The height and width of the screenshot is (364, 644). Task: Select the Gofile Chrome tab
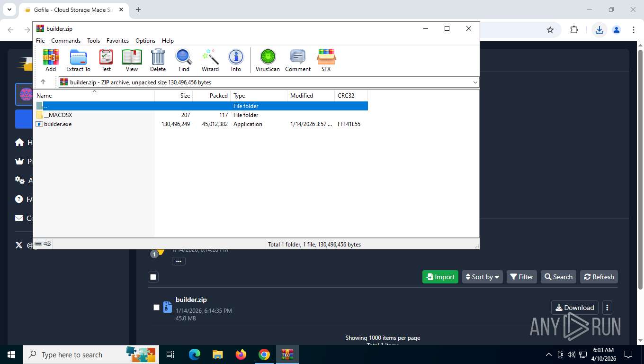pos(73,9)
